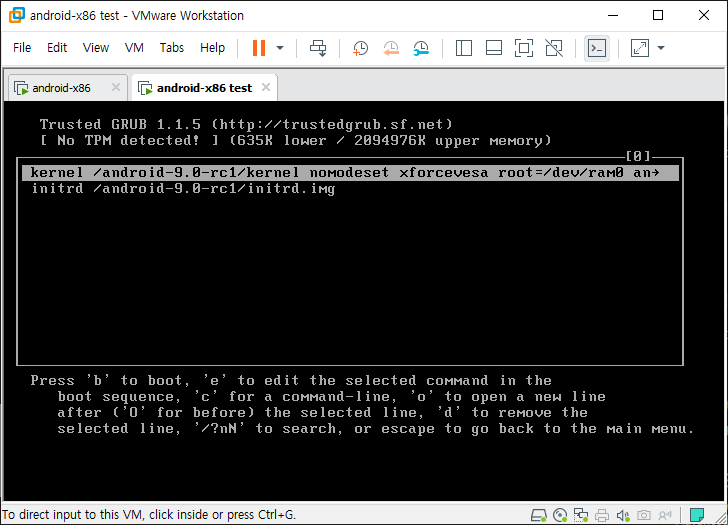The width and height of the screenshot is (728, 525).
Task: Click Send Ctrl+Alt+Del icon
Action: [x=318, y=48]
